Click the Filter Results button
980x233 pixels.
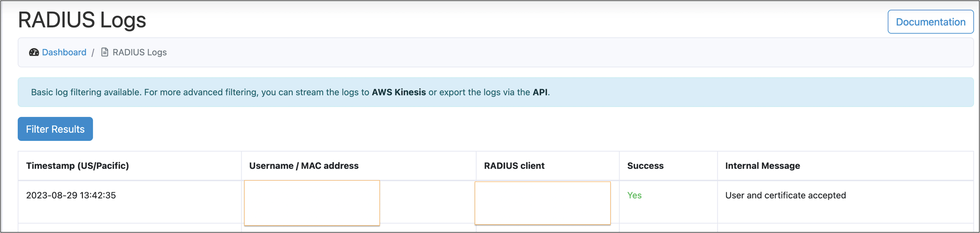tap(55, 129)
